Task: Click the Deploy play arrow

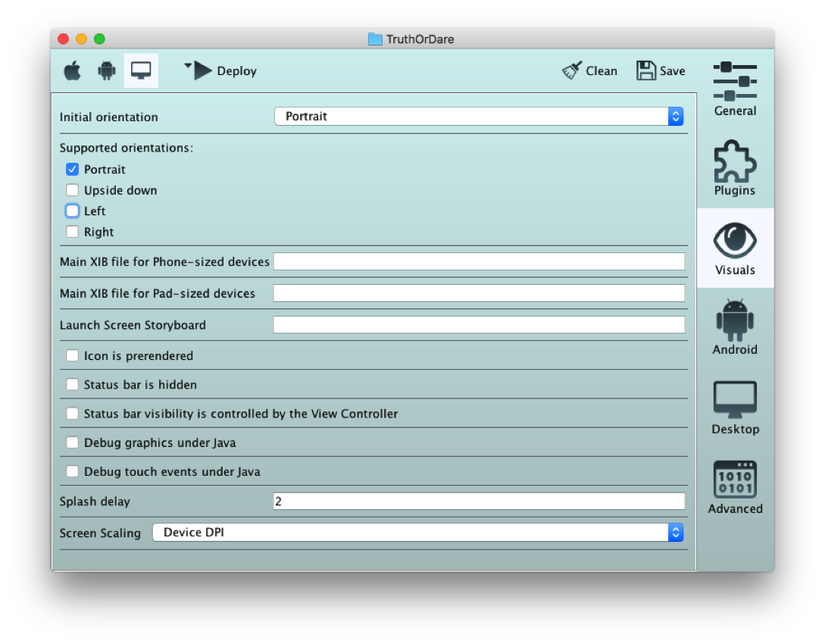Action: (203, 70)
